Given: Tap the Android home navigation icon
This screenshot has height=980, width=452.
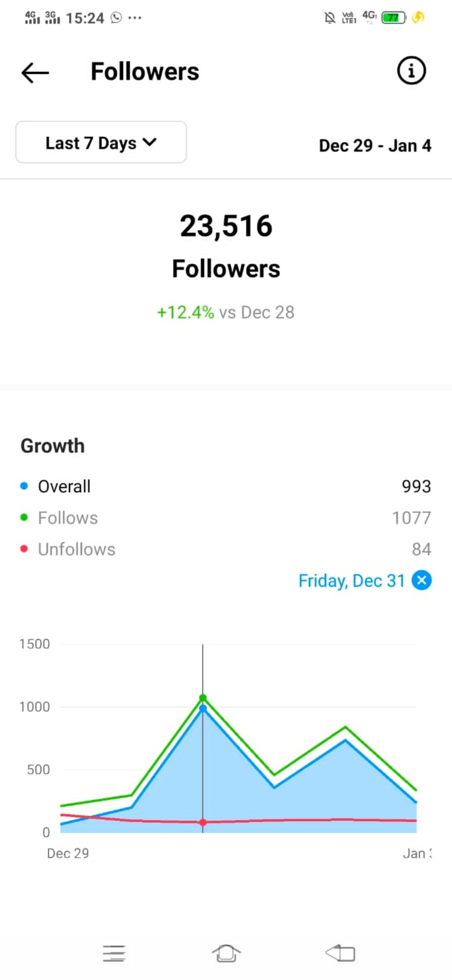Looking at the screenshot, I should point(226,953).
